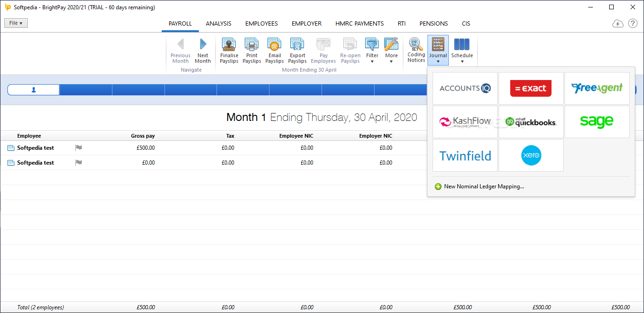Switch to the EMPLOYEES tab
The width and height of the screenshot is (644, 313).
262,24
